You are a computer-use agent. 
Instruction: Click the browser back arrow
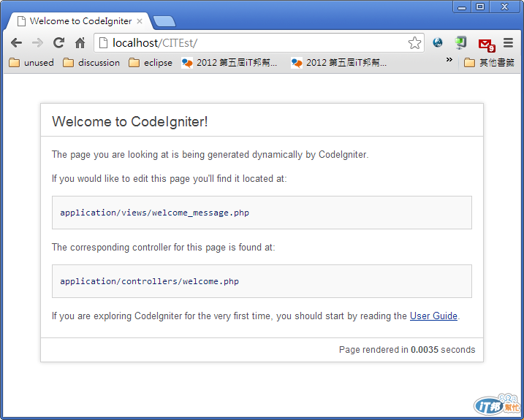[x=16, y=43]
